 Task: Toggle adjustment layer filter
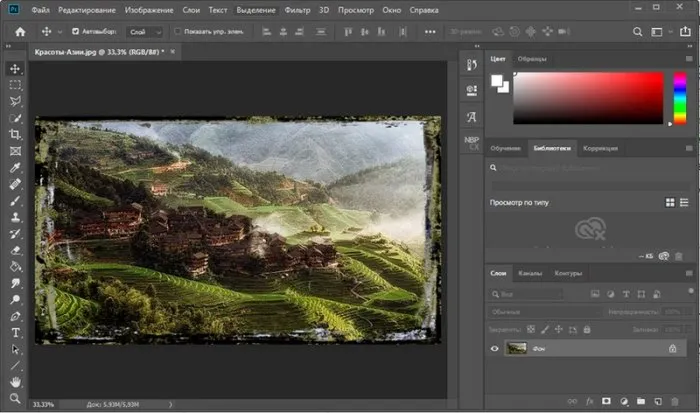610,294
